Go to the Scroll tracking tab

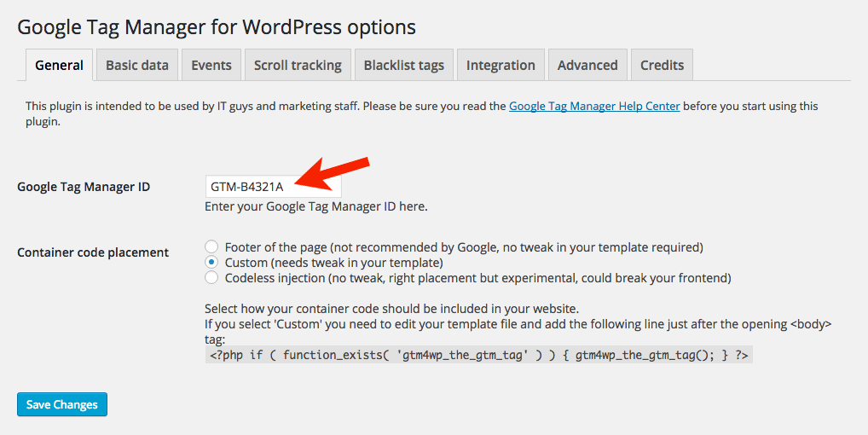coord(298,65)
